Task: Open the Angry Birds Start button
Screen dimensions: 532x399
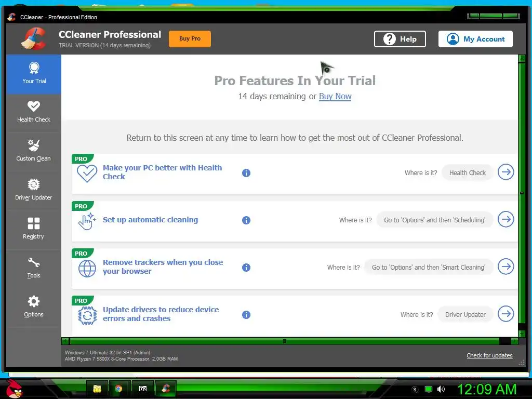Action: click(14, 389)
